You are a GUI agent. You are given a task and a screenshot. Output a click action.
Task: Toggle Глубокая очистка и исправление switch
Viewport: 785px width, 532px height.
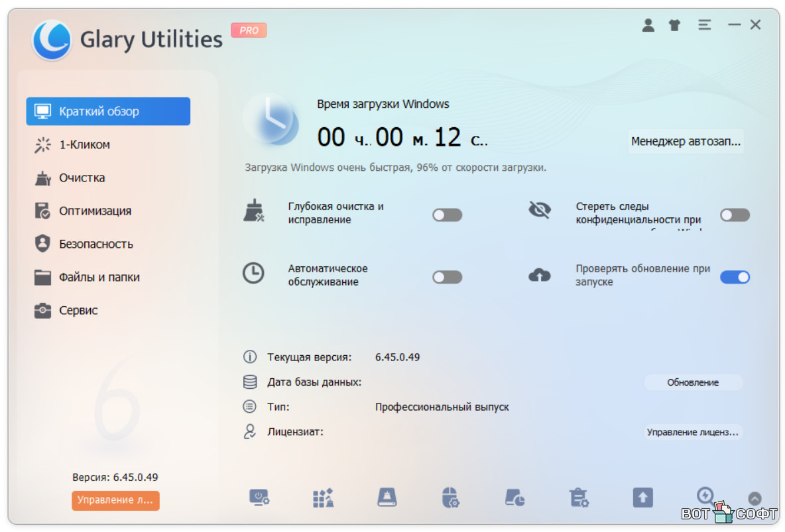[x=447, y=215]
